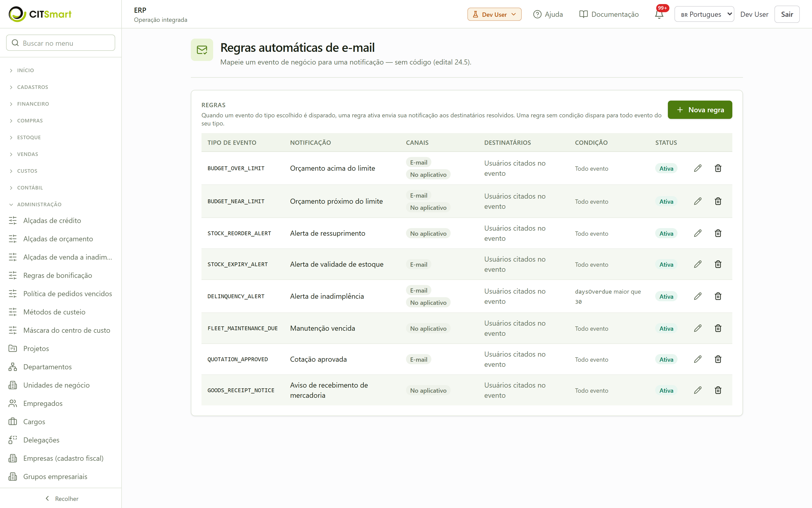
Task: Click Ativa status on QUOTATION_APPROVED row
Action: [x=666, y=359]
